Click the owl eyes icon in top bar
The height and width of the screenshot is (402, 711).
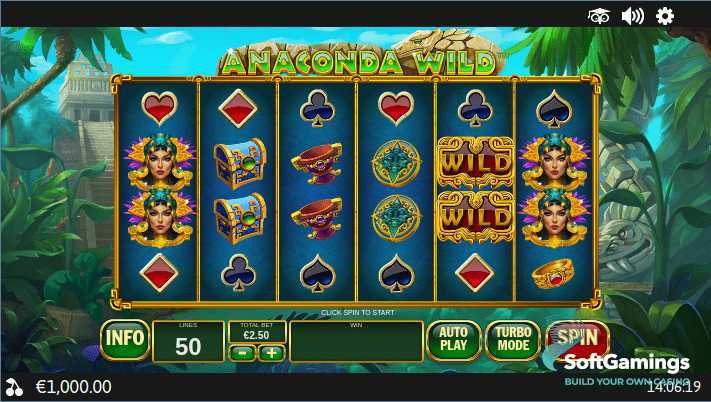point(599,17)
